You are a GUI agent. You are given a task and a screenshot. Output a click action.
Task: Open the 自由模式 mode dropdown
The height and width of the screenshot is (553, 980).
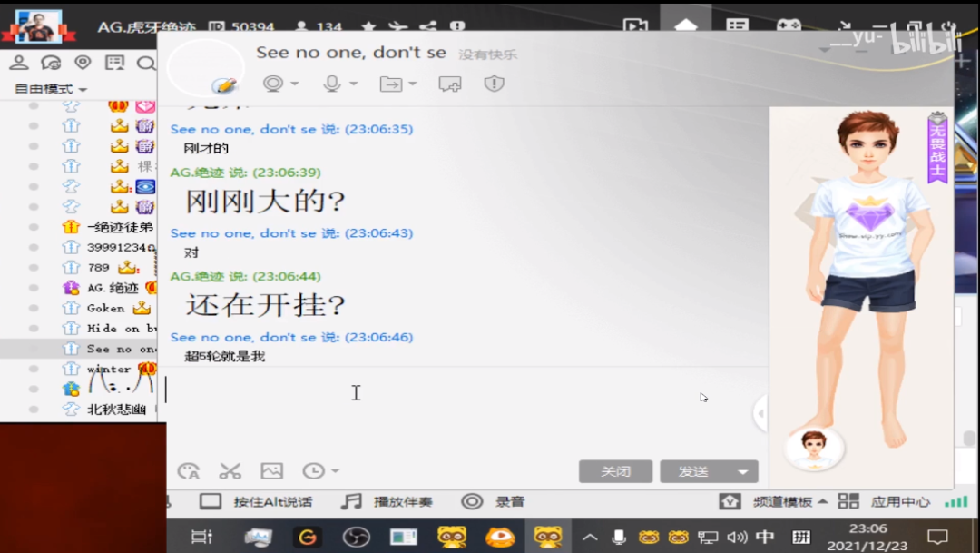point(51,89)
